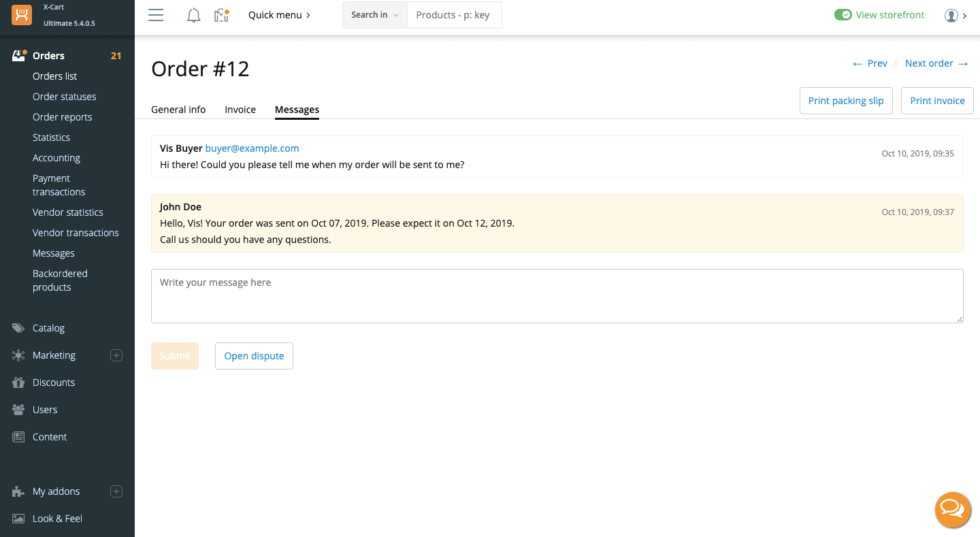Click the Print packing slip button
This screenshot has width=980, height=537.
[x=845, y=101]
